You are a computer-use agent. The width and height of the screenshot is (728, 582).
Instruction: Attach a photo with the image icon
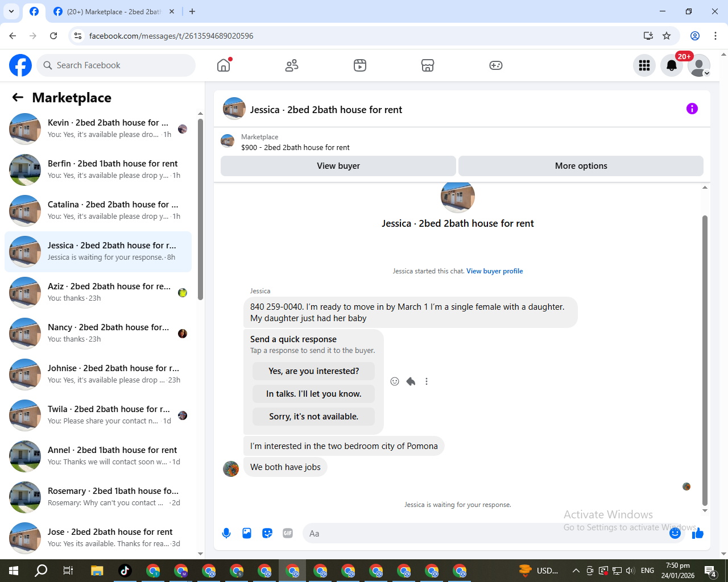[247, 533]
